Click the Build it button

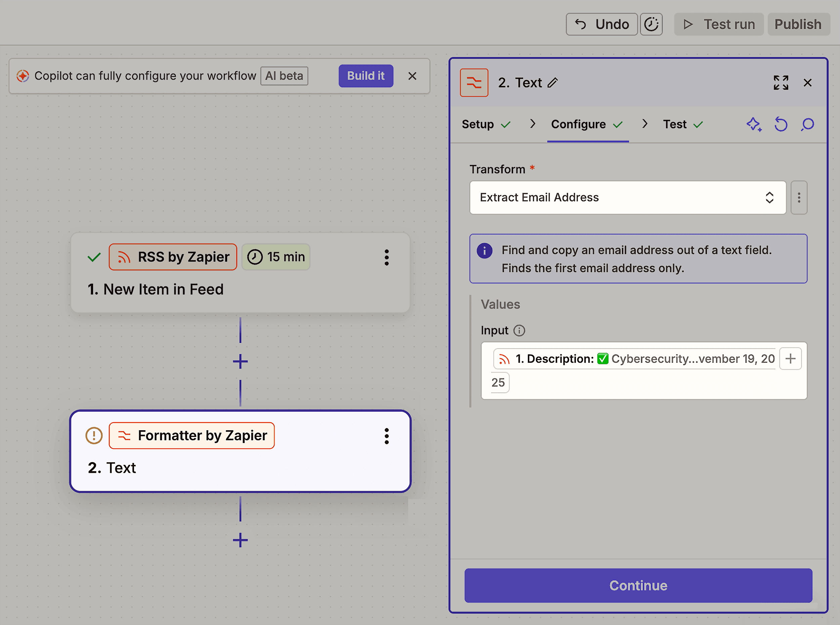[365, 76]
